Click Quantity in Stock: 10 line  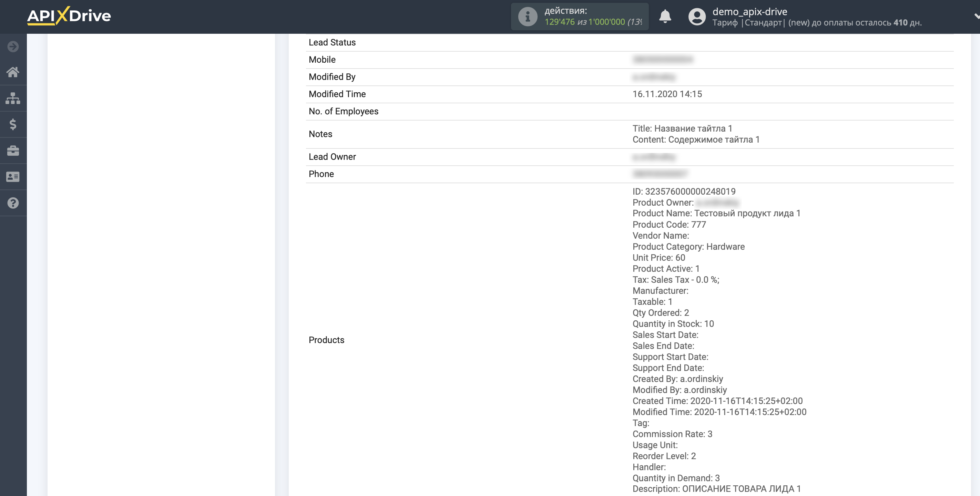[673, 324]
